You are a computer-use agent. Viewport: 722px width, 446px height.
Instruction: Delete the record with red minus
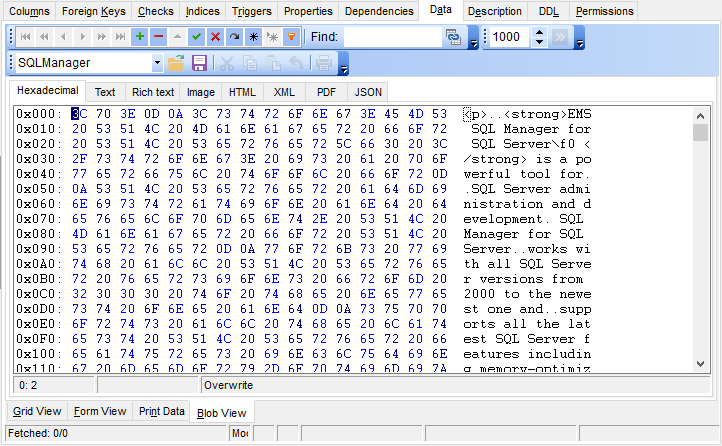158,37
